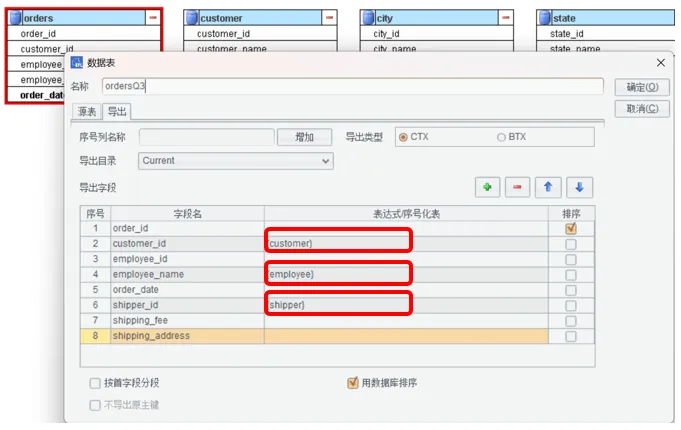Select the shipping_fee field name cell
Screen dimensions: 681x430
(187, 321)
